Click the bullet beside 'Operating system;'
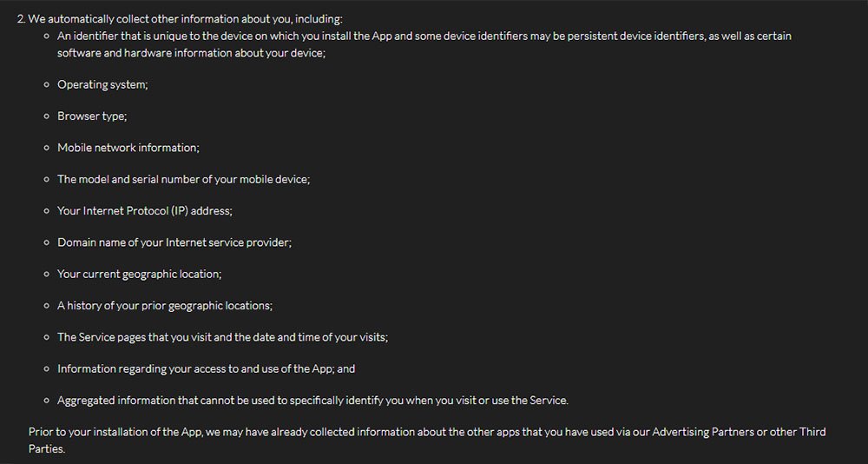 [x=47, y=85]
